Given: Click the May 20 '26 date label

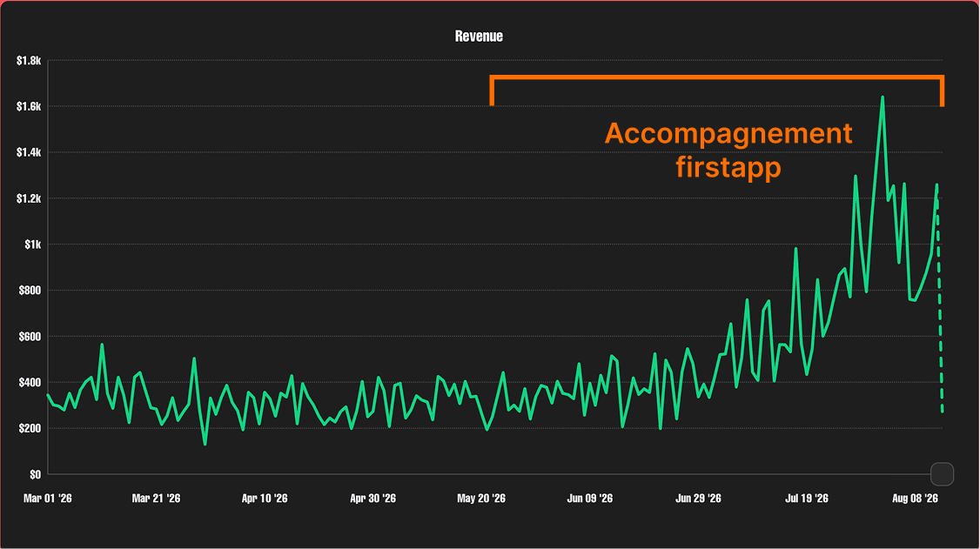Looking at the screenshot, I should [x=481, y=499].
